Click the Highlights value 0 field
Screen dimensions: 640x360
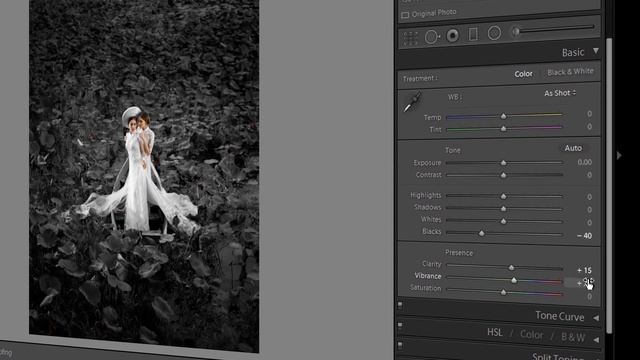589,197
